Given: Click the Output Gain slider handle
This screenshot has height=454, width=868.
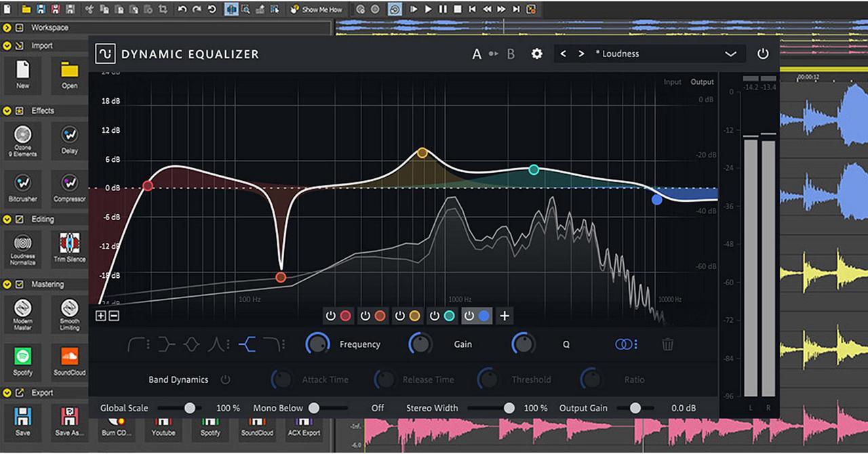Looking at the screenshot, I should pyautogui.click(x=635, y=408).
